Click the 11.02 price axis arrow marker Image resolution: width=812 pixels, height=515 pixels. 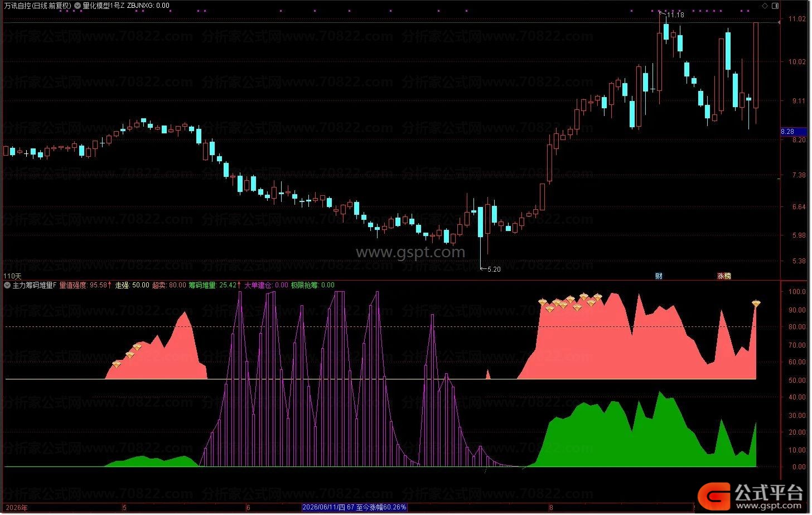pyautogui.click(x=780, y=22)
